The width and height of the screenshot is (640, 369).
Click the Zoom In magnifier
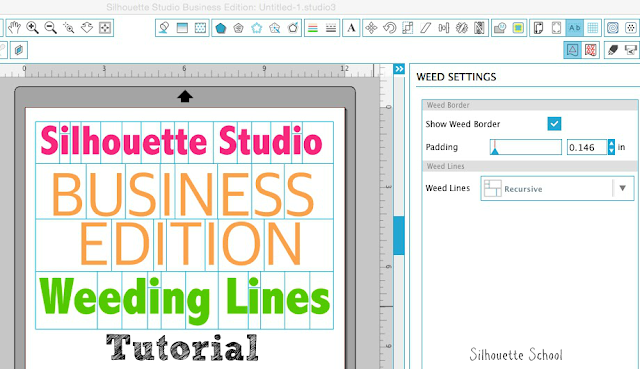pyautogui.click(x=32, y=28)
